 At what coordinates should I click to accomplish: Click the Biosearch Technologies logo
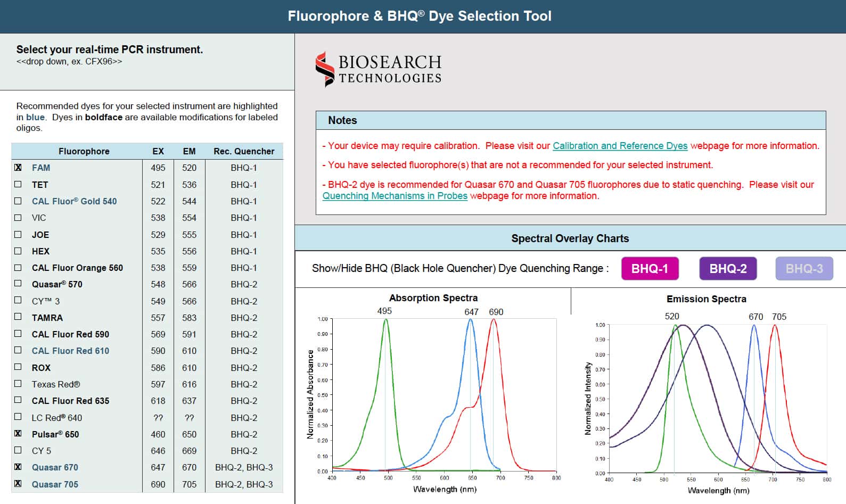(379, 69)
